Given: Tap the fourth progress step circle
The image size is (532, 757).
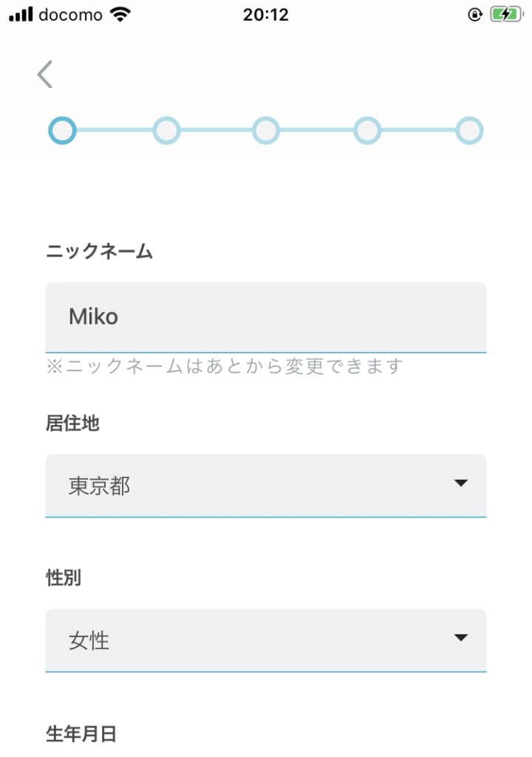Looking at the screenshot, I should [x=367, y=131].
